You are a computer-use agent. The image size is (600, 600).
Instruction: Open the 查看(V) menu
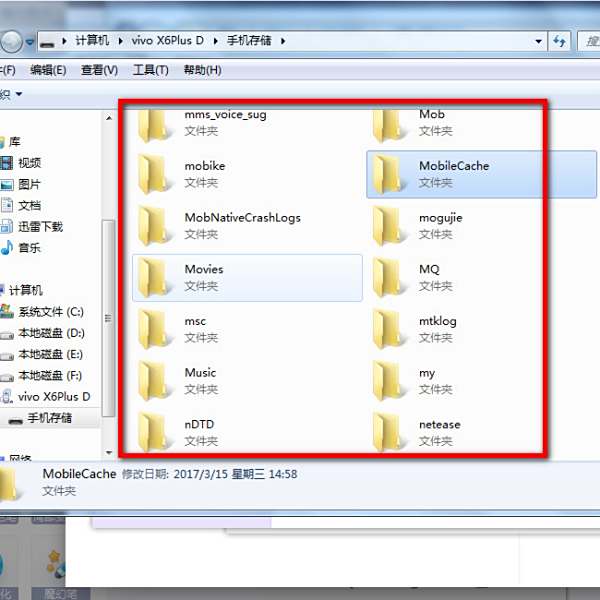[99, 70]
